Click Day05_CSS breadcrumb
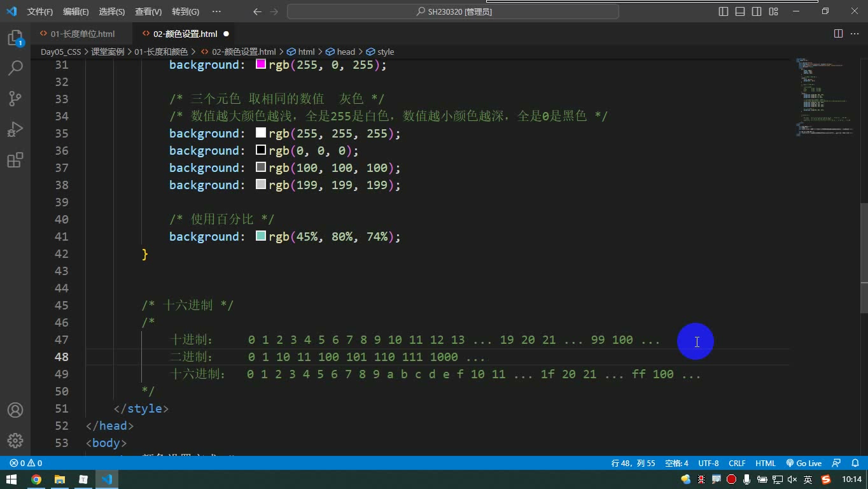The image size is (868, 489). point(60,52)
